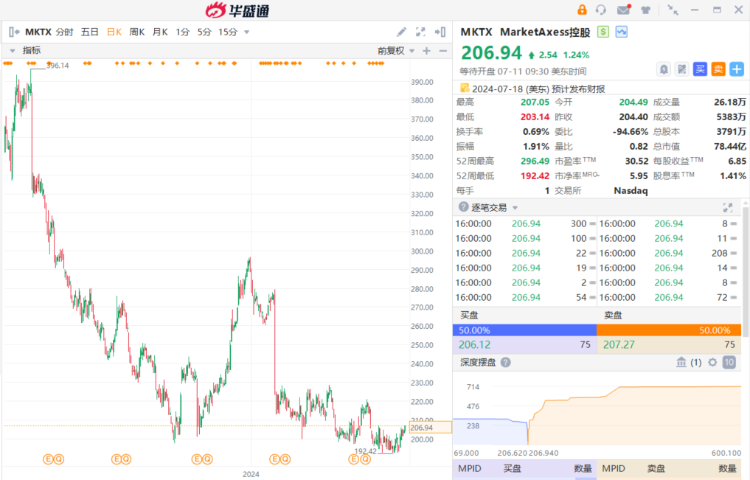Viewport: 750px width, 480px height.
Task: Click the 成交量 value 26.18万
Action: pyautogui.click(x=730, y=102)
